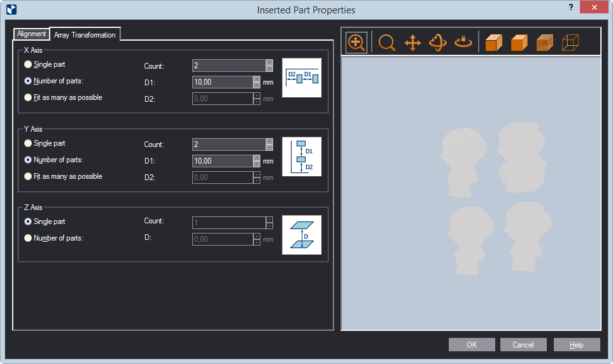Select the plain magnifier zoom tool
The width and height of the screenshot is (613, 364).
(x=386, y=43)
